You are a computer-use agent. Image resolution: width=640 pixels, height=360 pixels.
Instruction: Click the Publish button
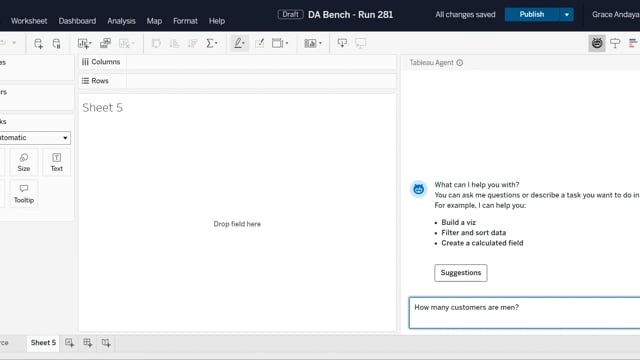532,15
